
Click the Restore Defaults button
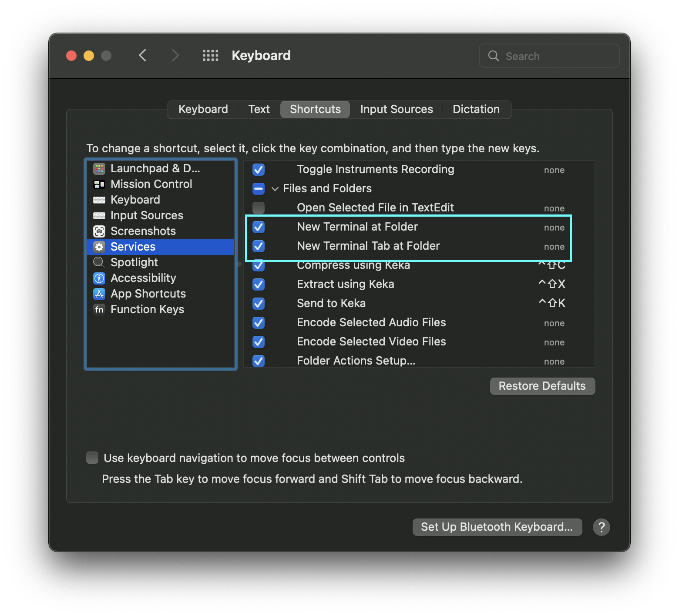(x=542, y=386)
